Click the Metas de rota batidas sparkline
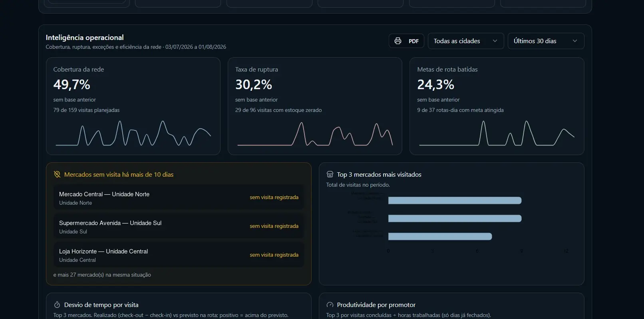Screen dimensions: 644x319 [x=497, y=133]
